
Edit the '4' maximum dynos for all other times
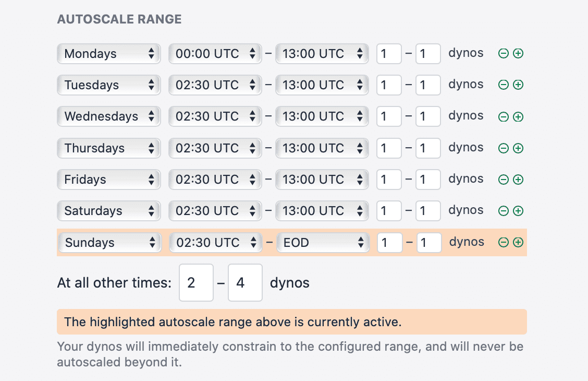click(245, 282)
